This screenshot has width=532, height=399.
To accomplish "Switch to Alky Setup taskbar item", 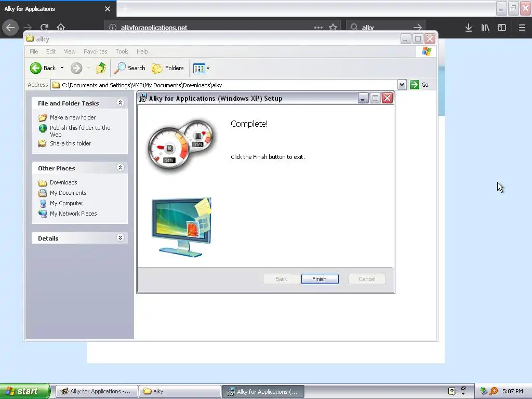I will [x=263, y=392].
